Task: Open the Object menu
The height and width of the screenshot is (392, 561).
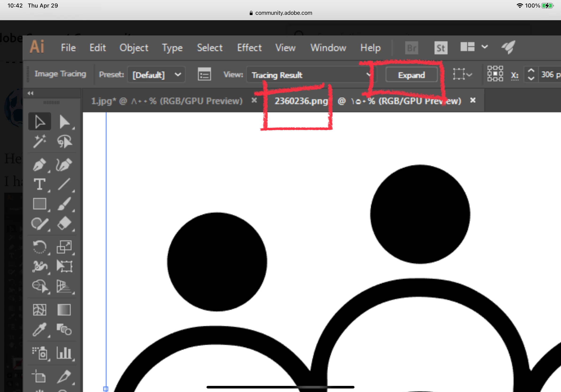Action: pyautogui.click(x=134, y=48)
